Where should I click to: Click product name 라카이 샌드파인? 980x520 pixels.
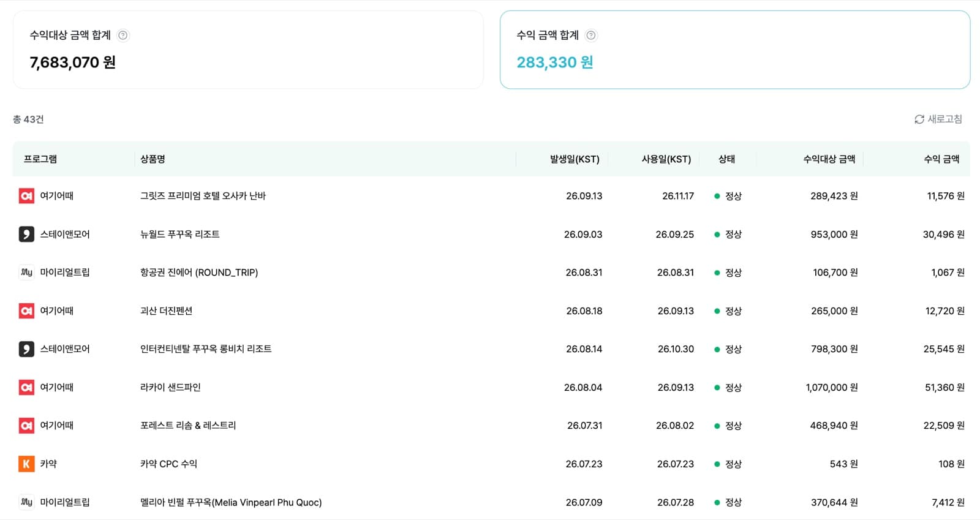[170, 388]
